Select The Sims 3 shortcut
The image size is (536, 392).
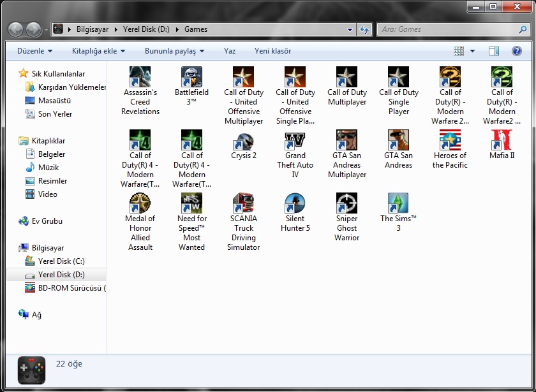coord(398,212)
